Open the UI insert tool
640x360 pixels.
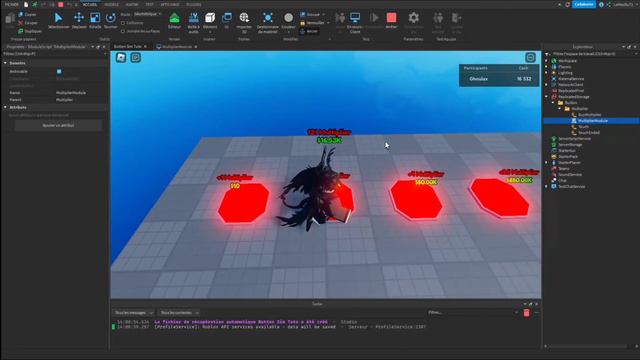(227, 20)
